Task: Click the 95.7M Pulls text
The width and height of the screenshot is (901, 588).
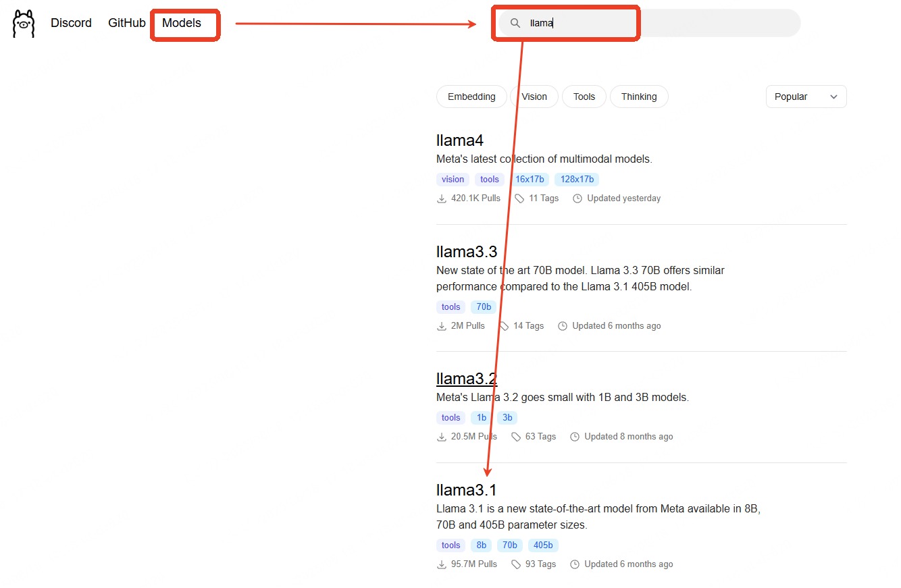Action: [474, 564]
